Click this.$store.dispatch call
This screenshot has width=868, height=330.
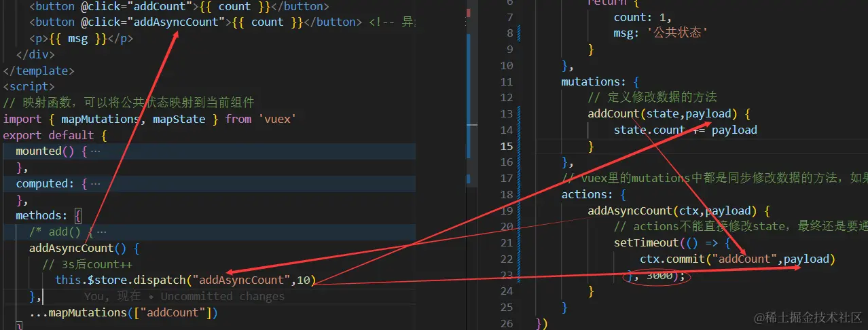pyautogui.click(x=185, y=280)
